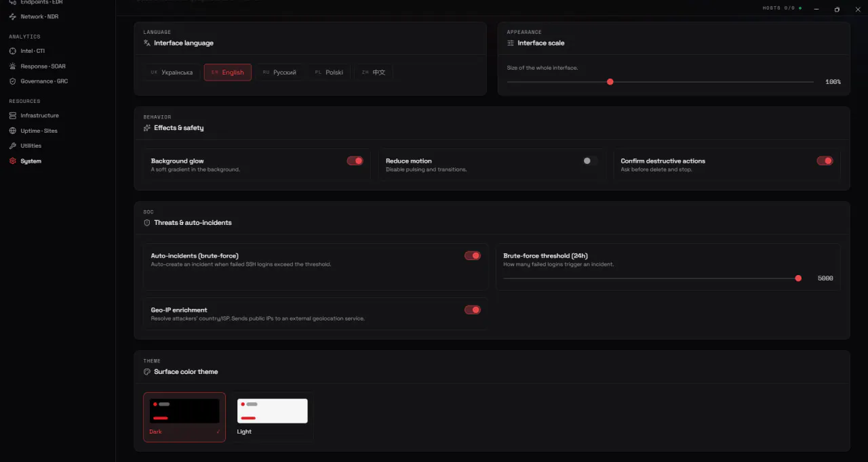Viewport: 868px width, 462px height.
Task: Enable the Reduce motion toggle
Action: tap(590, 161)
